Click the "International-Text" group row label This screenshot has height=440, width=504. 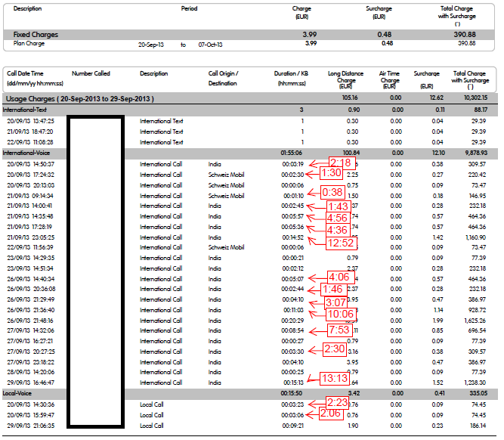coord(24,110)
